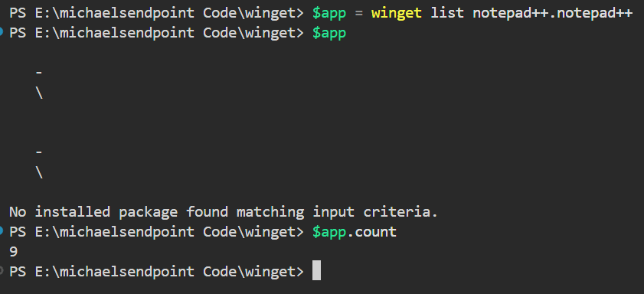This screenshot has height=294, width=644.
Task: Click the output number 9
Action: [x=13, y=251]
